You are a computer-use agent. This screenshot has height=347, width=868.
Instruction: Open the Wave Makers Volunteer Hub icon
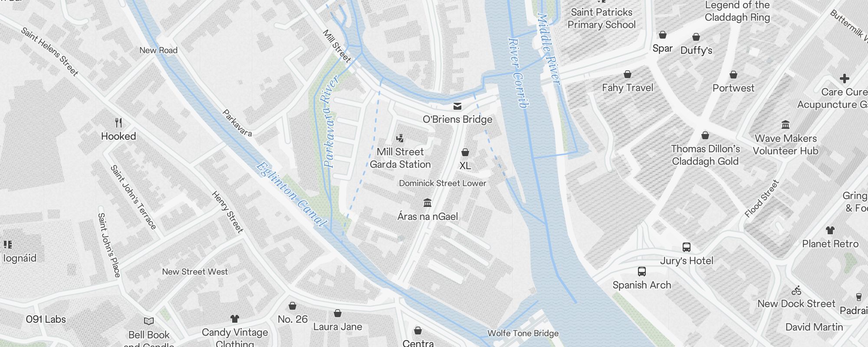[786, 125]
